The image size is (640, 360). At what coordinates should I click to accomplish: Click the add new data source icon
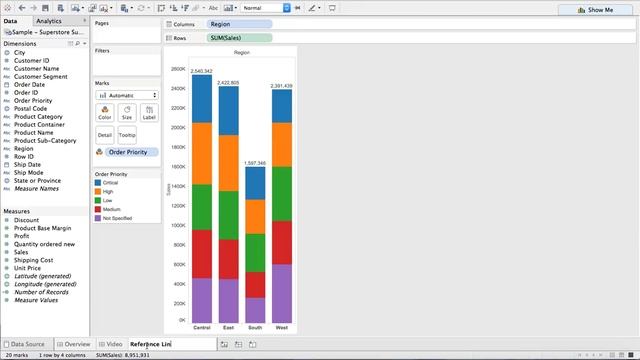60,8
